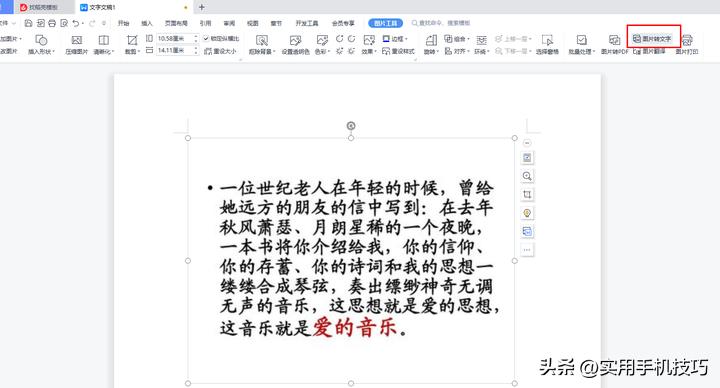Click floating layout options icon beside image
720x388 pixels.
coord(527,158)
